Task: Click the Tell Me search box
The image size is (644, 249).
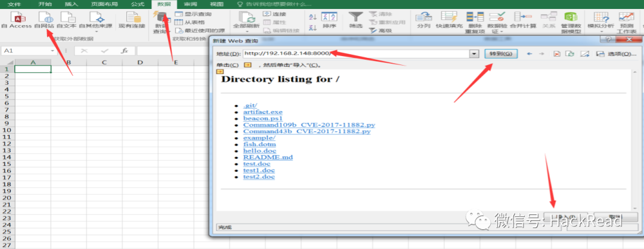Action: (275, 4)
